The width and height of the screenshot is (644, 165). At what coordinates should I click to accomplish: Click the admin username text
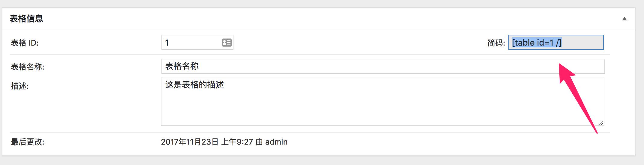click(x=276, y=142)
